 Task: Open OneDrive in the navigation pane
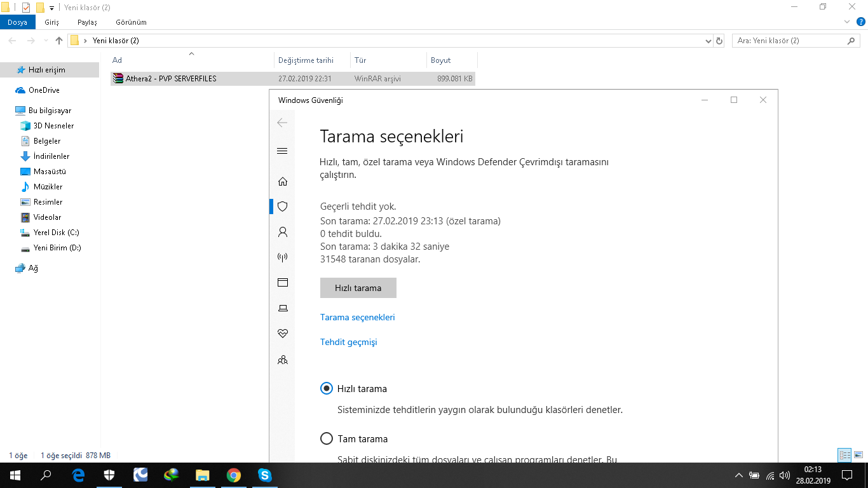pos(44,90)
